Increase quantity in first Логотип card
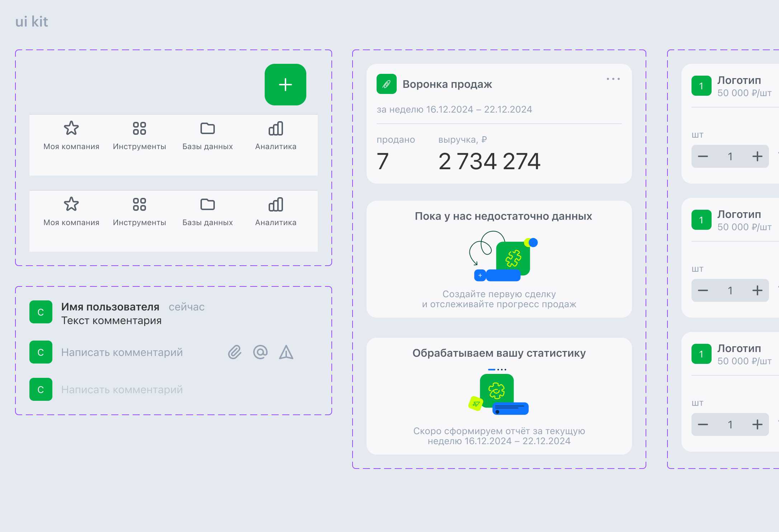Screen dimensions: 779x532 coord(757,156)
